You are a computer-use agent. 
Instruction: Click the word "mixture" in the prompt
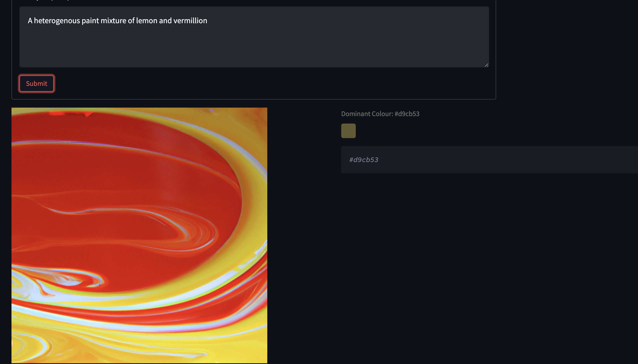click(x=113, y=20)
